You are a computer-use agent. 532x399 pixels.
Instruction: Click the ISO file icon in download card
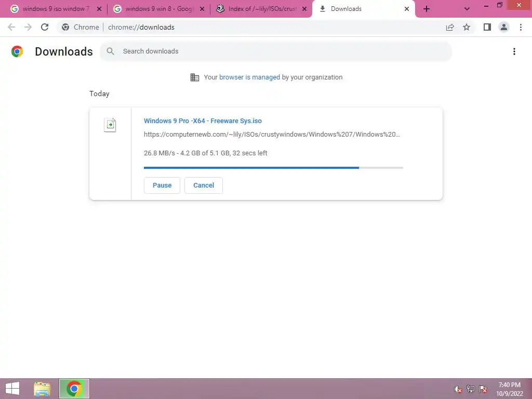pyautogui.click(x=110, y=125)
